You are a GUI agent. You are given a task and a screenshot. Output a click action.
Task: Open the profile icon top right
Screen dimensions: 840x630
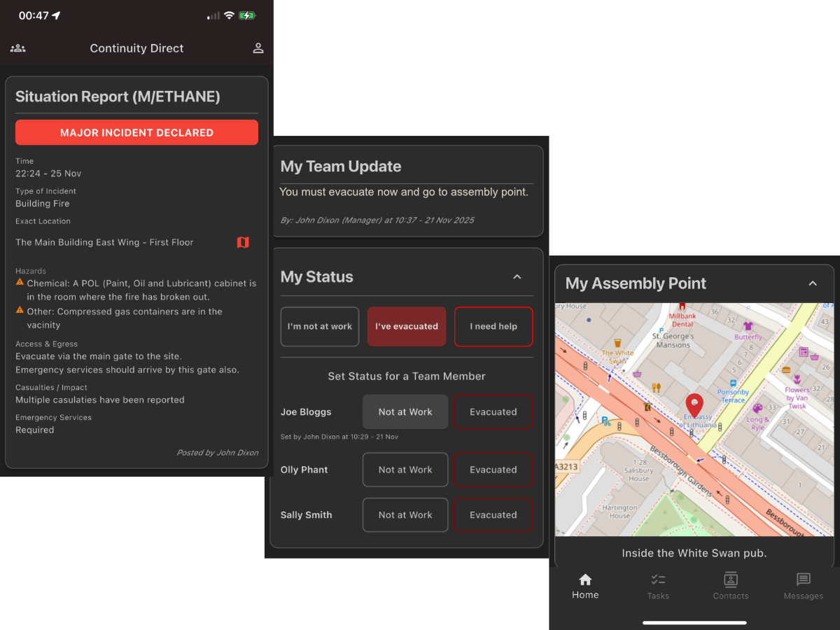258,48
